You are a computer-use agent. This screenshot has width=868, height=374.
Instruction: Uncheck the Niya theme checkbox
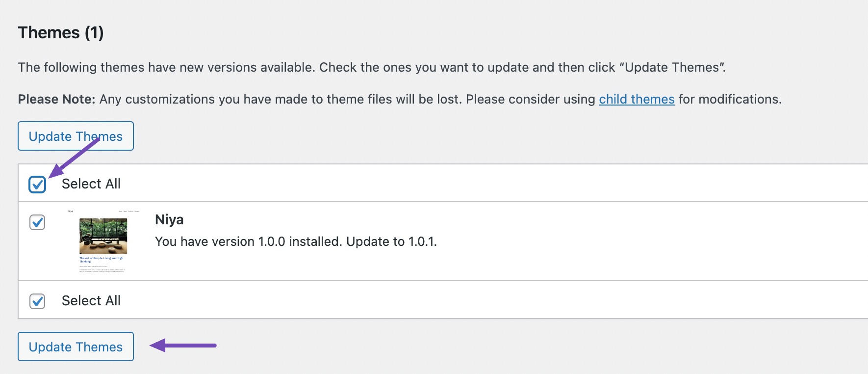tap(37, 222)
